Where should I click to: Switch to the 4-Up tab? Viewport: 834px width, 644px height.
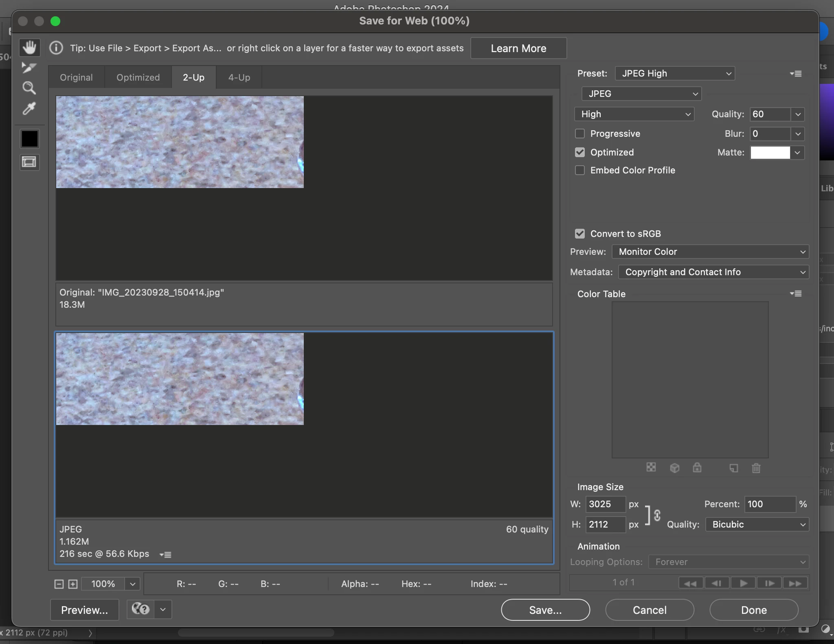(239, 77)
